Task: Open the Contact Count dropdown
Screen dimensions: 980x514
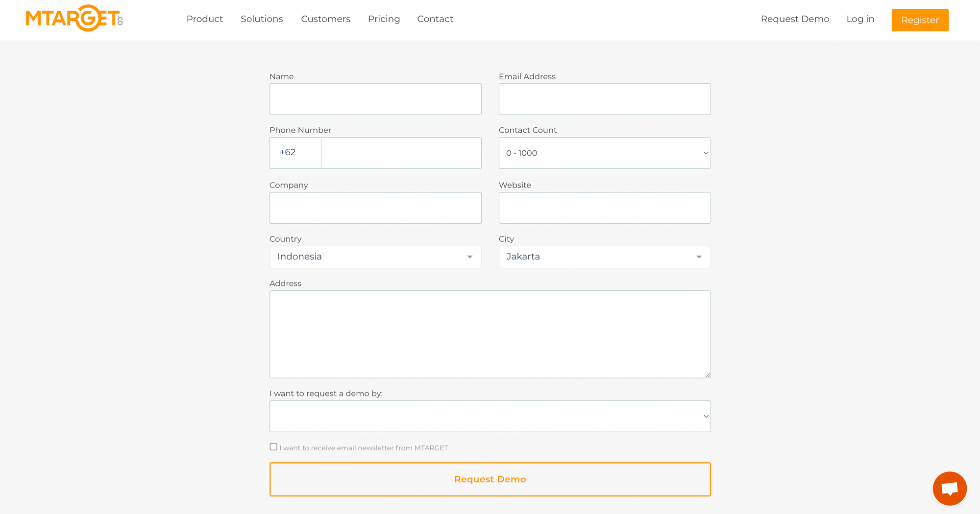Action: pyautogui.click(x=604, y=153)
